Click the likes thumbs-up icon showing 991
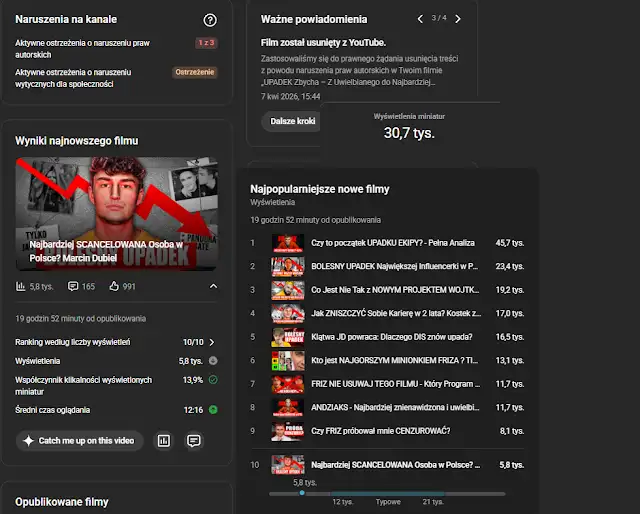The height and width of the screenshot is (514, 640). tap(114, 286)
